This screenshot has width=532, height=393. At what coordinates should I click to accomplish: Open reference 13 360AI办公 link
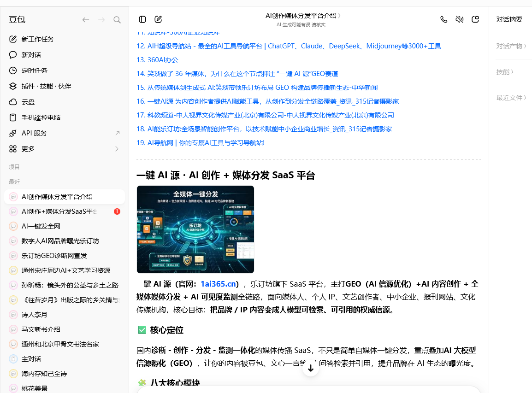click(157, 60)
